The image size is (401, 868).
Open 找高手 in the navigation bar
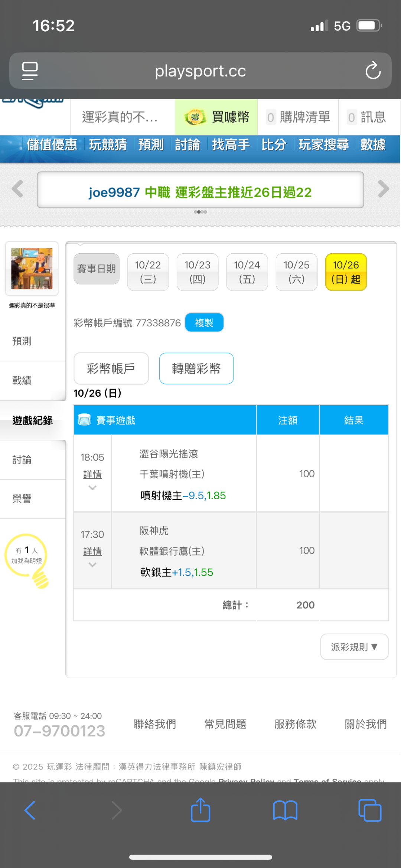231,144
